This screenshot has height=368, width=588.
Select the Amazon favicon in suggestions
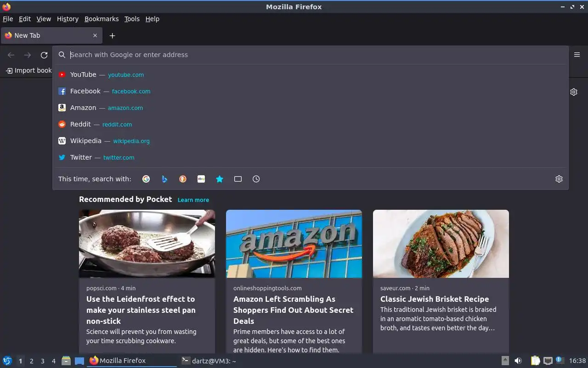(62, 108)
